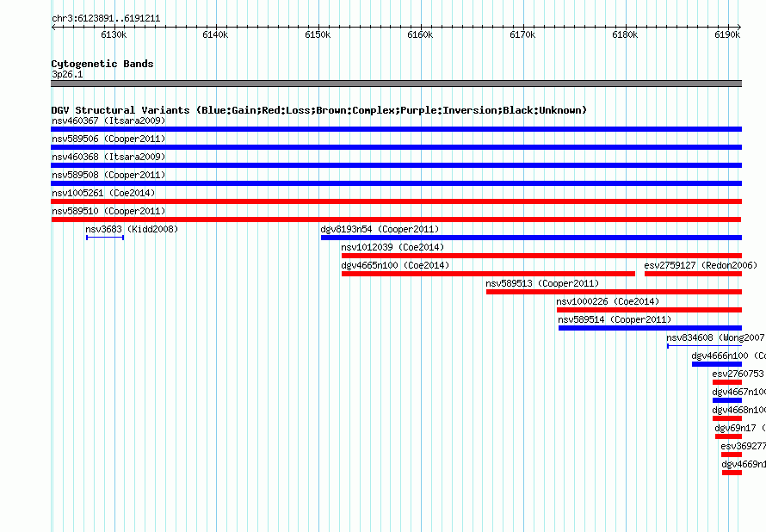
Task: Click the nsv589506 (Cooper2011) blue bar
Action: click(x=396, y=147)
